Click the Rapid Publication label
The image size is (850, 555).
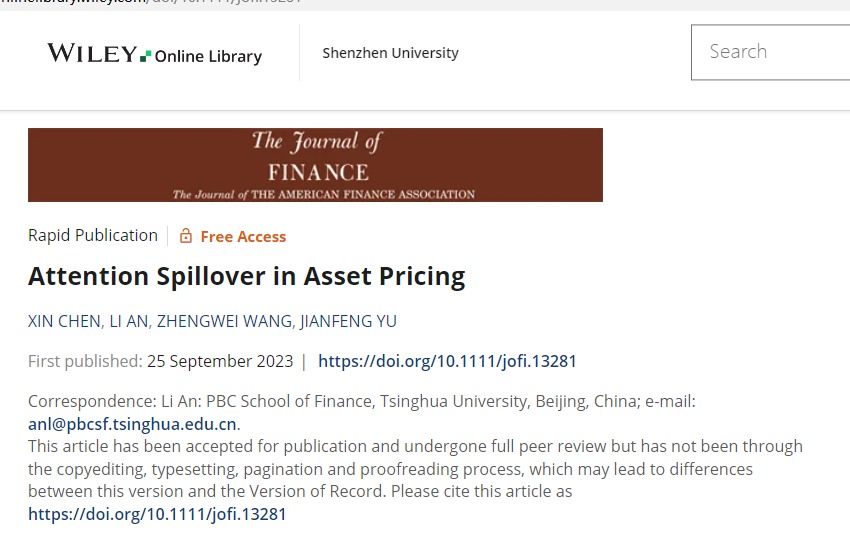coord(93,235)
